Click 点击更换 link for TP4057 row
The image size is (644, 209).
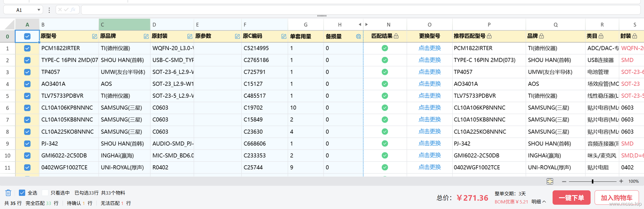(x=429, y=72)
